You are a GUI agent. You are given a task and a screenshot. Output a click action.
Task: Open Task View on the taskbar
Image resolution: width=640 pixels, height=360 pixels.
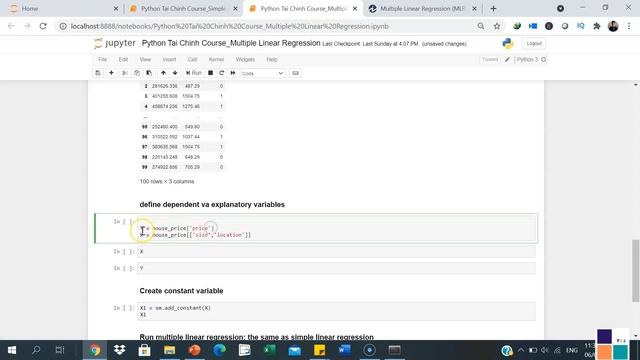(x=60, y=350)
